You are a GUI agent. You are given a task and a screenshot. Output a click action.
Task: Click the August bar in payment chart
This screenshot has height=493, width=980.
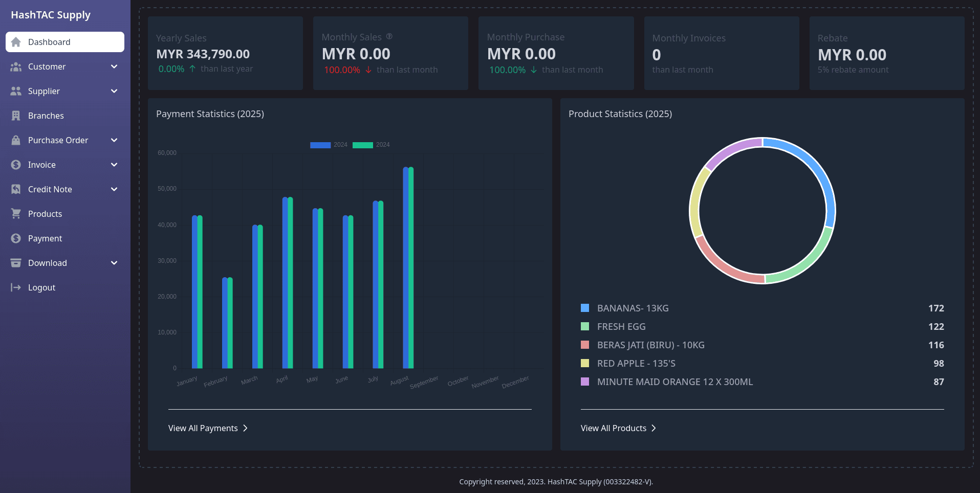point(408,267)
